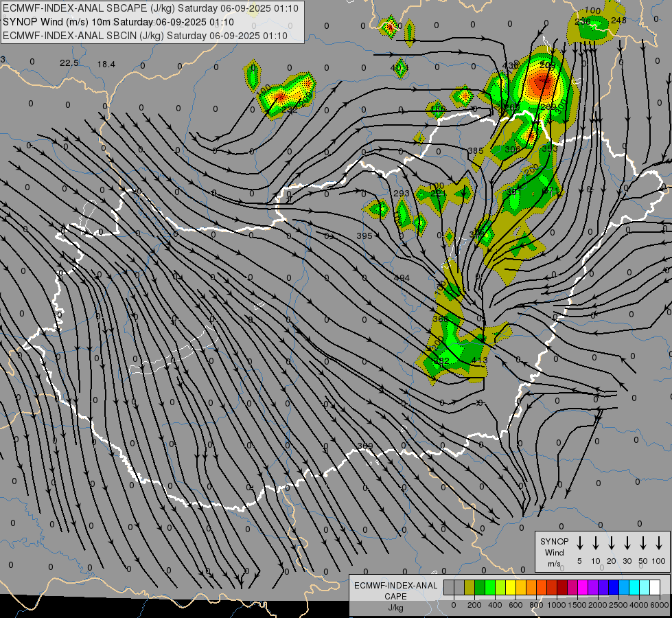Click the SBCAPE title line in header

(x=150, y=8)
